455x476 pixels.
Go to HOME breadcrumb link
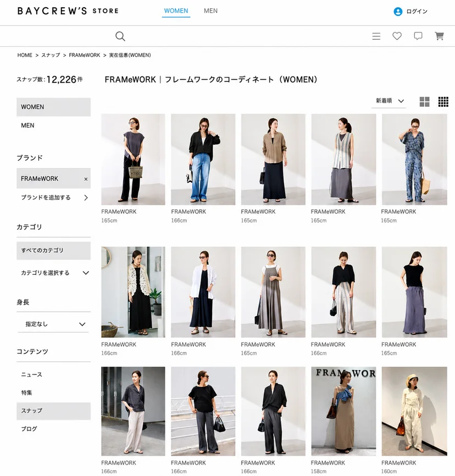tap(25, 55)
